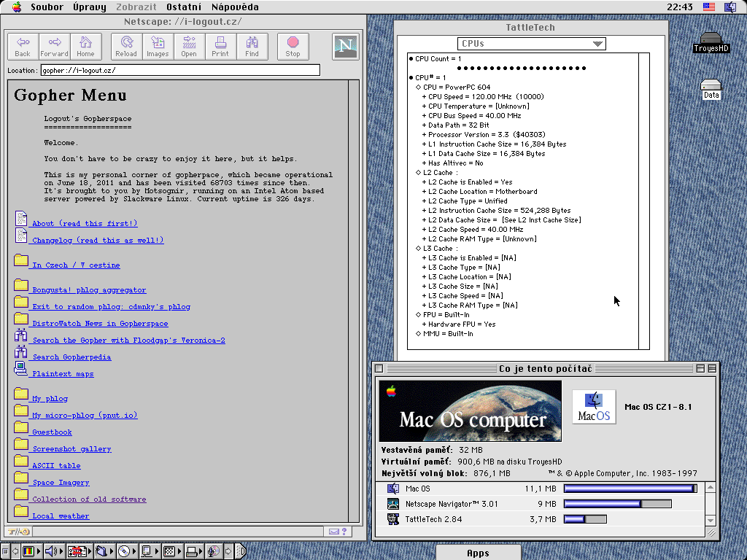The height and width of the screenshot is (560, 747).
Task: Open Find with the binoculars icon
Action: (x=252, y=47)
